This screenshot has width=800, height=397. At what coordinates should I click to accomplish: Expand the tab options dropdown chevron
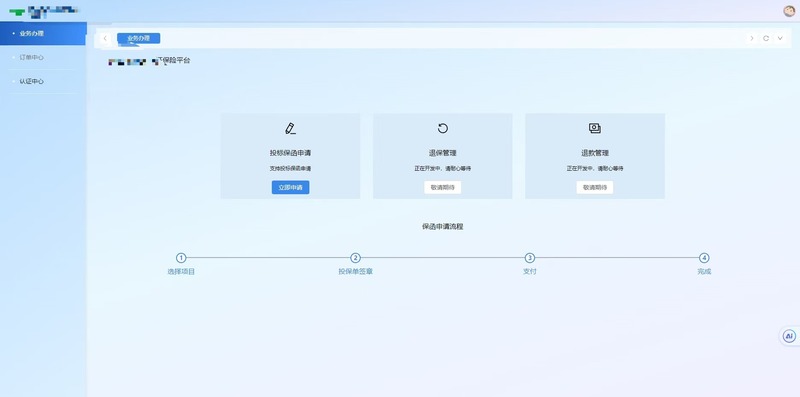tap(780, 38)
